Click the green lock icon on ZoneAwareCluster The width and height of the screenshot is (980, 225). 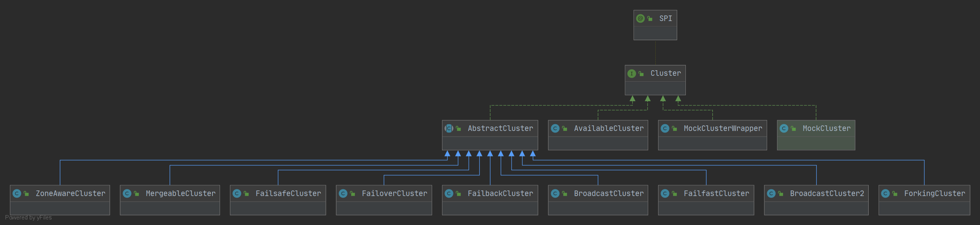(x=26, y=193)
